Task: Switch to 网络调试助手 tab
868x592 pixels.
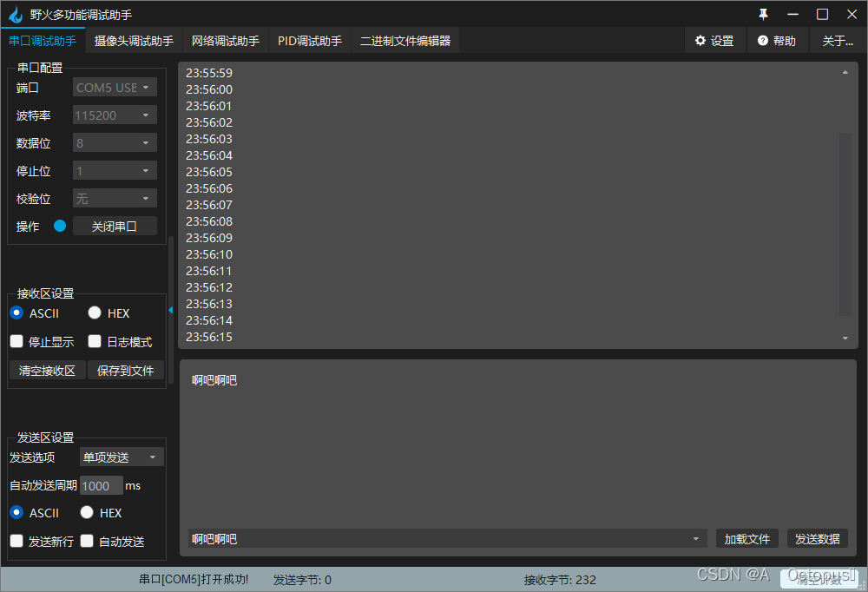Action: click(x=226, y=41)
